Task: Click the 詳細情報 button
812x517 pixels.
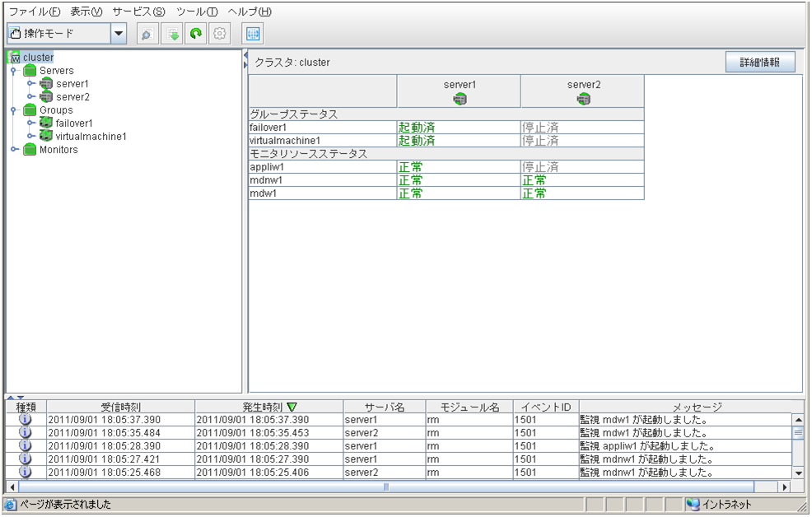Action: tap(759, 63)
